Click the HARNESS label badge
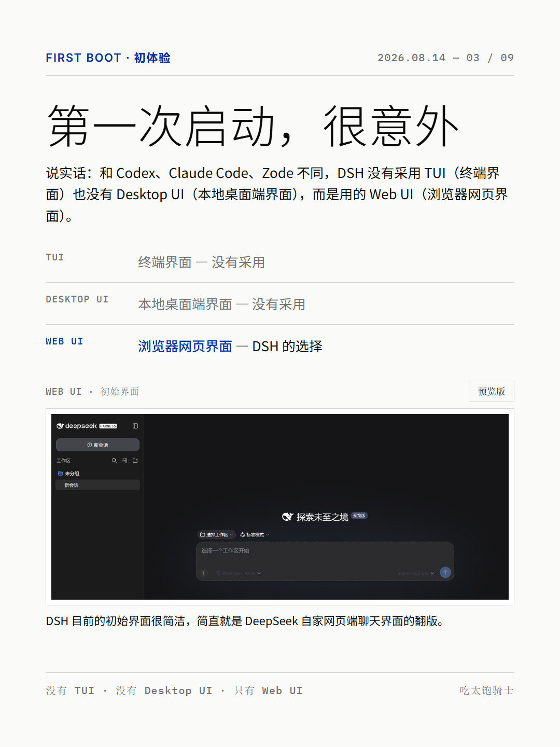560x747 pixels. tap(108, 426)
